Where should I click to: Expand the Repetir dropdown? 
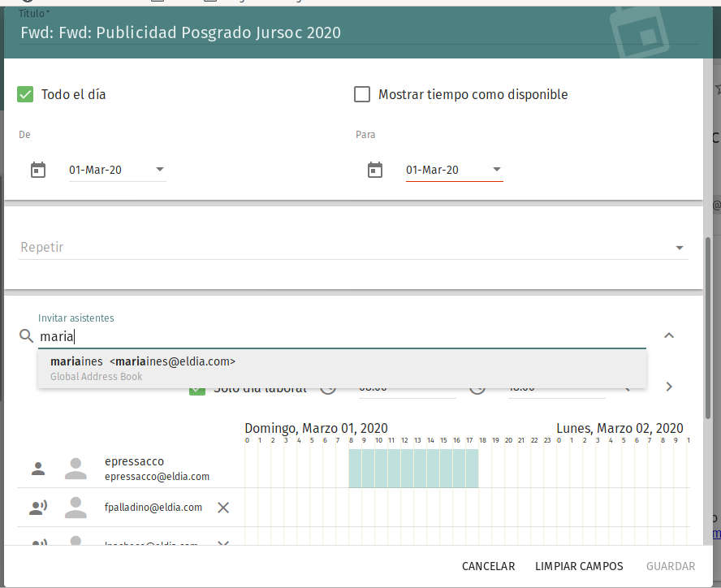pyautogui.click(x=679, y=248)
